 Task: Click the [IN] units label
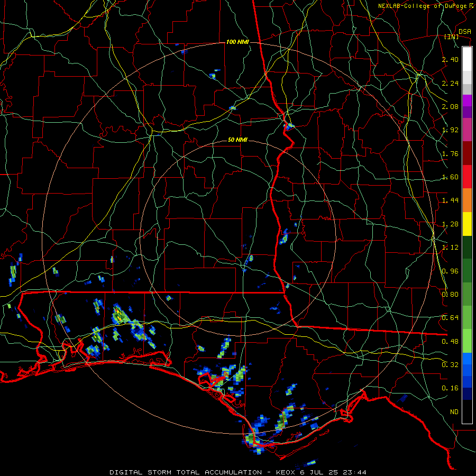[451, 37]
